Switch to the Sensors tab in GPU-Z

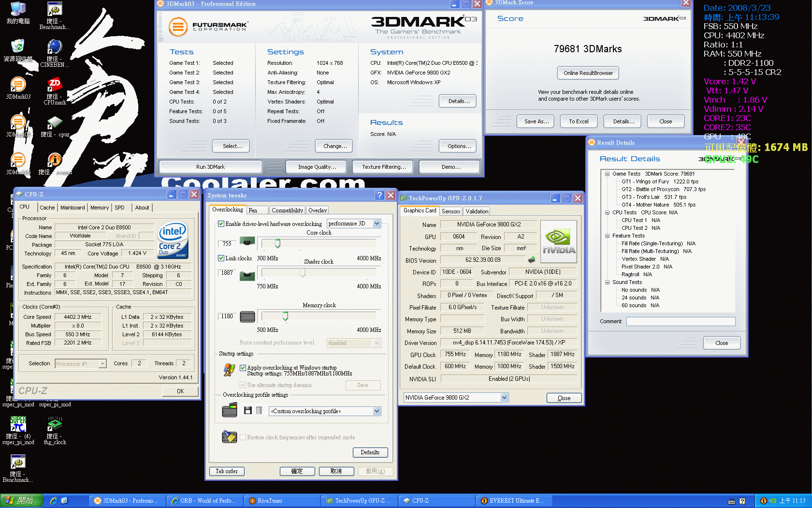click(x=450, y=211)
